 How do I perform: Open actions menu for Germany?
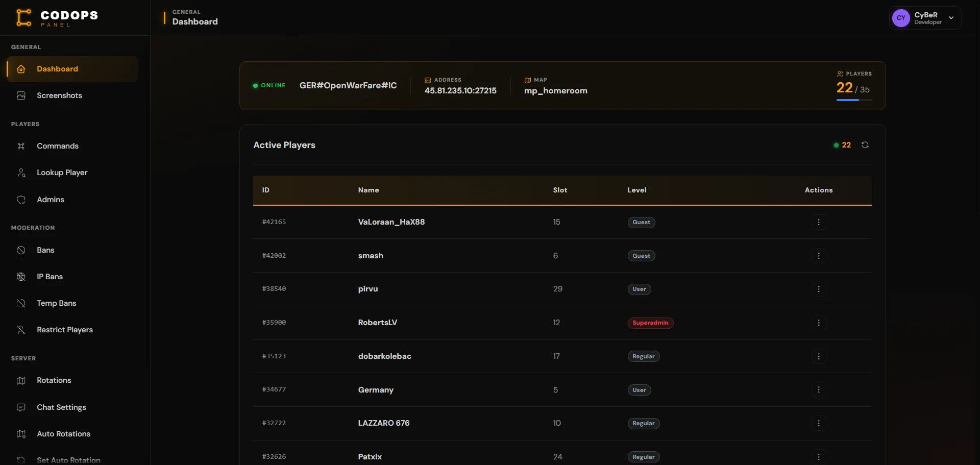819,389
